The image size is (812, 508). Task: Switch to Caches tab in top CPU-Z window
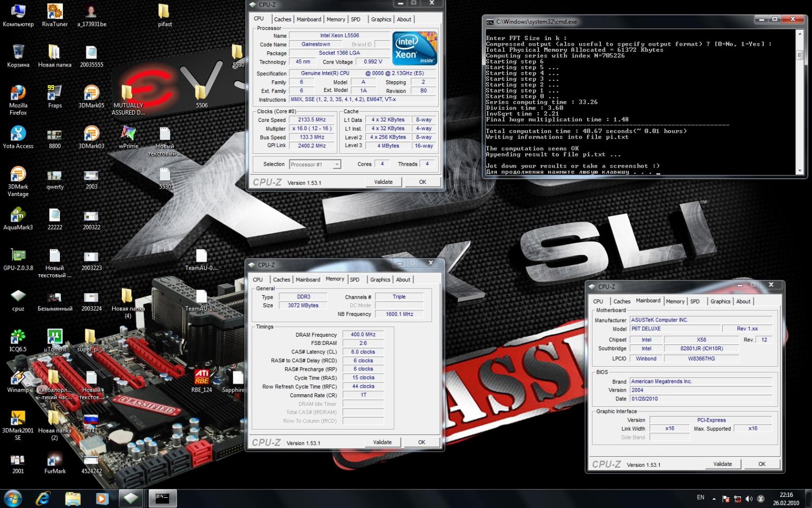tap(283, 19)
